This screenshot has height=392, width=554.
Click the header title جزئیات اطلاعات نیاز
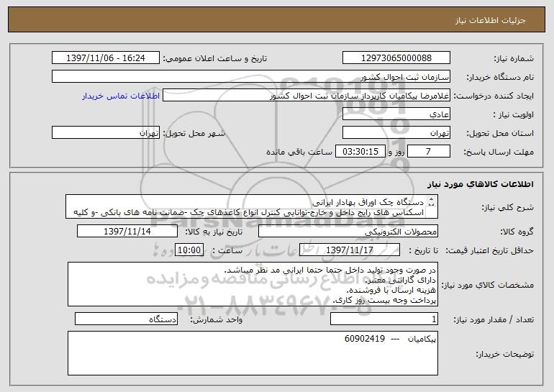[x=491, y=20]
